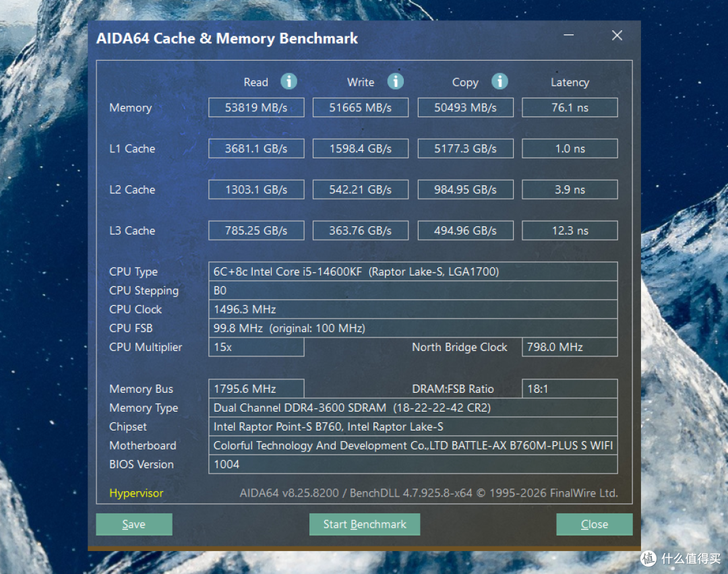The width and height of the screenshot is (728, 574).
Task: Click the info icon next to Read
Action: point(289,82)
